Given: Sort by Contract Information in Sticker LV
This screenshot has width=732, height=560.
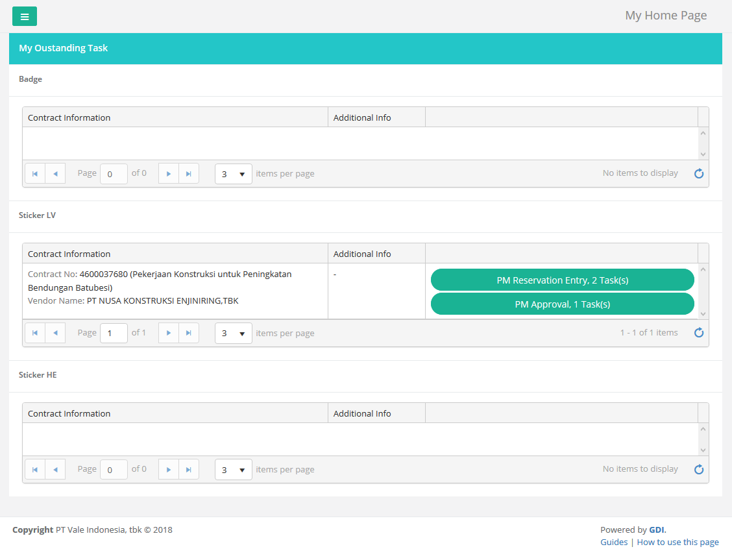Looking at the screenshot, I should pos(69,254).
